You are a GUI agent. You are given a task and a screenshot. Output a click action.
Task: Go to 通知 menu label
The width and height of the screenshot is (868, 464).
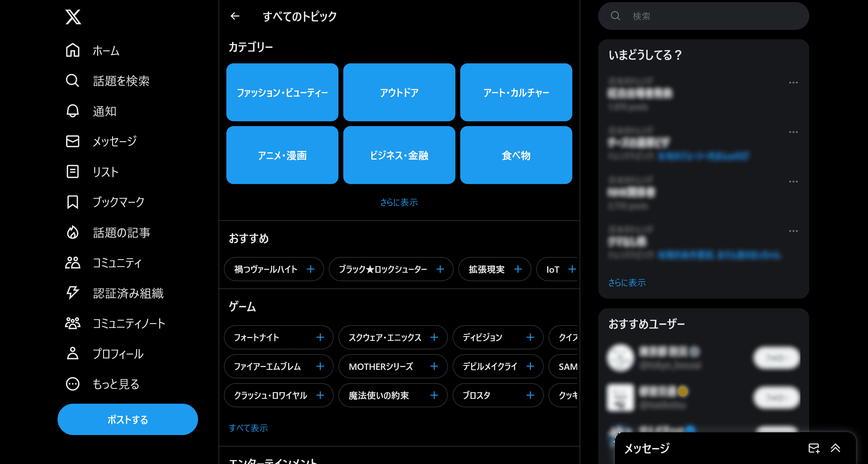click(x=105, y=111)
